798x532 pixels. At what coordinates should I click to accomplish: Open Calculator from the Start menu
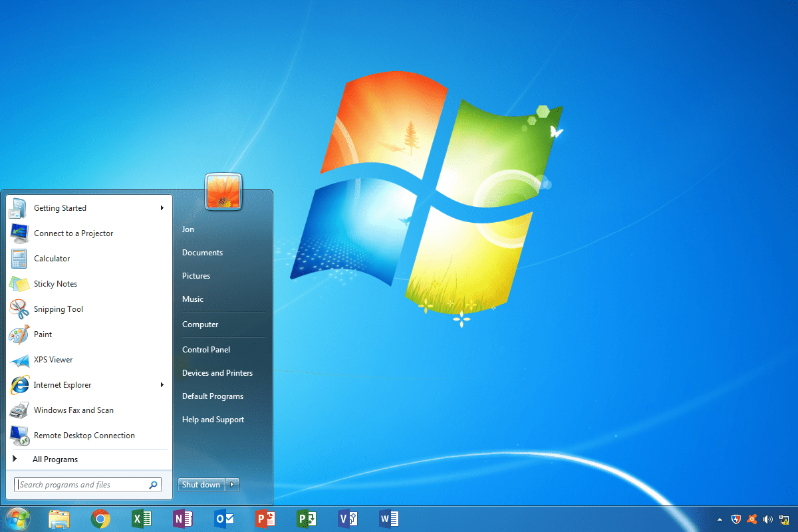pyautogui.click(x=51, y=258)
